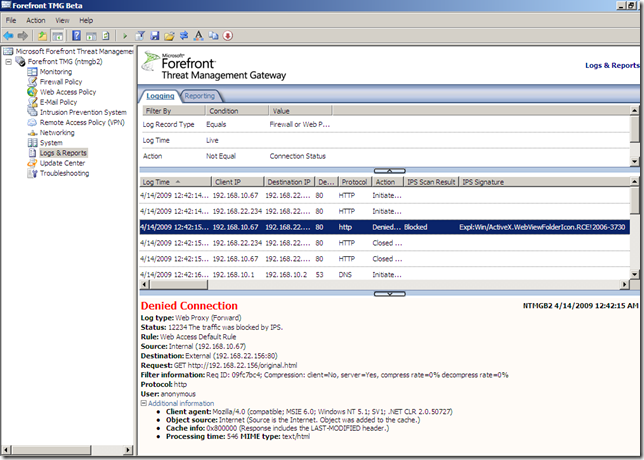Open the Help menu
Screen dimensions: 644x460
86,20
